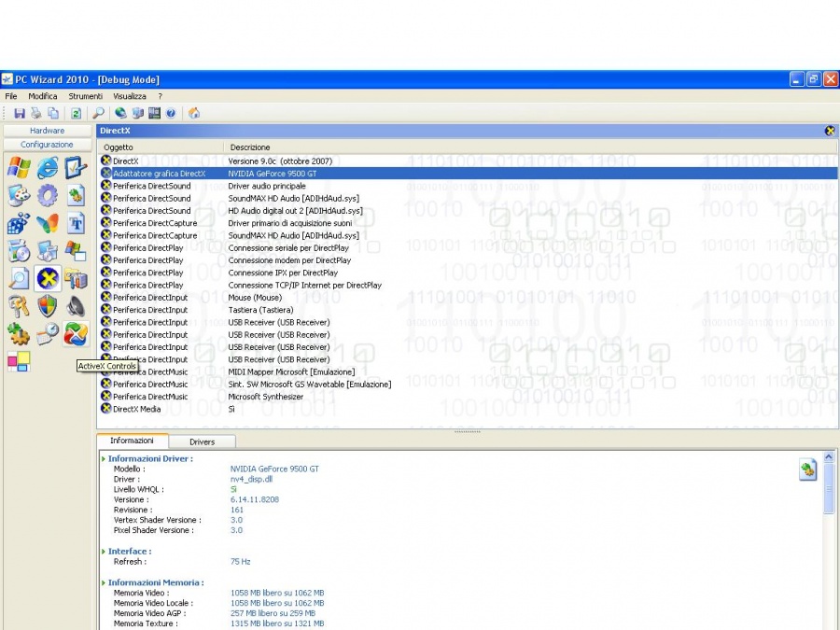Select the DirectX Media row

[136, 409]
